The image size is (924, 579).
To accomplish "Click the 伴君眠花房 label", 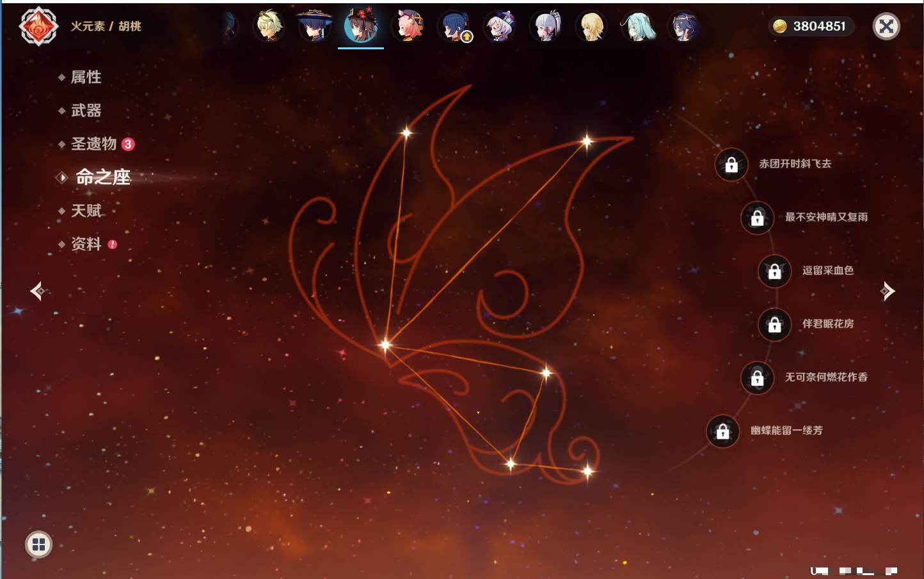I will point(828,324).
